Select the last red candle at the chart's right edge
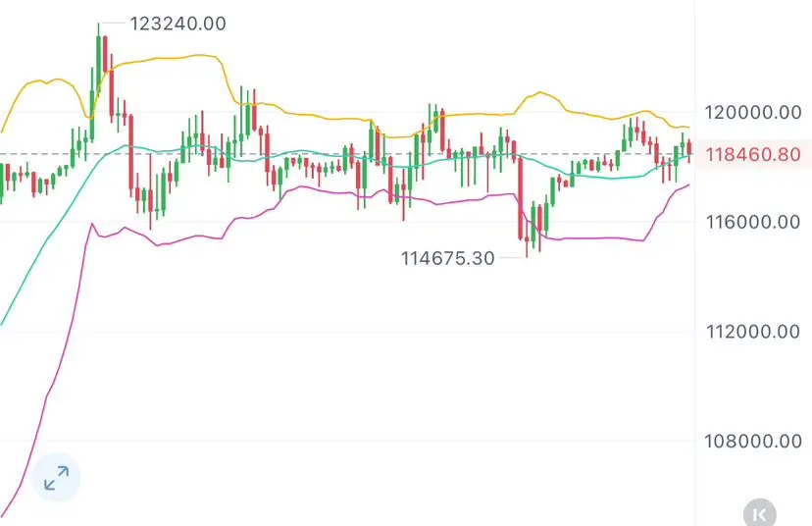812x526 pixels. 689,149
